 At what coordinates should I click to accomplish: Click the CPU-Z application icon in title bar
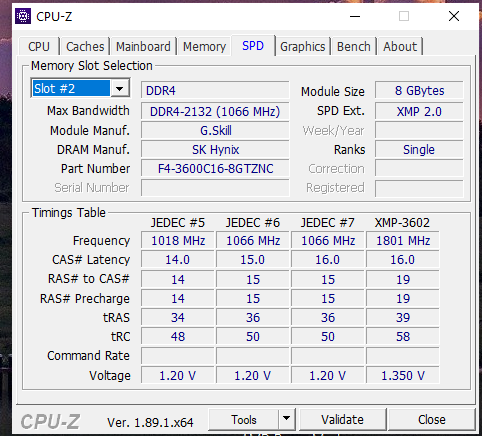coord(23,16)
